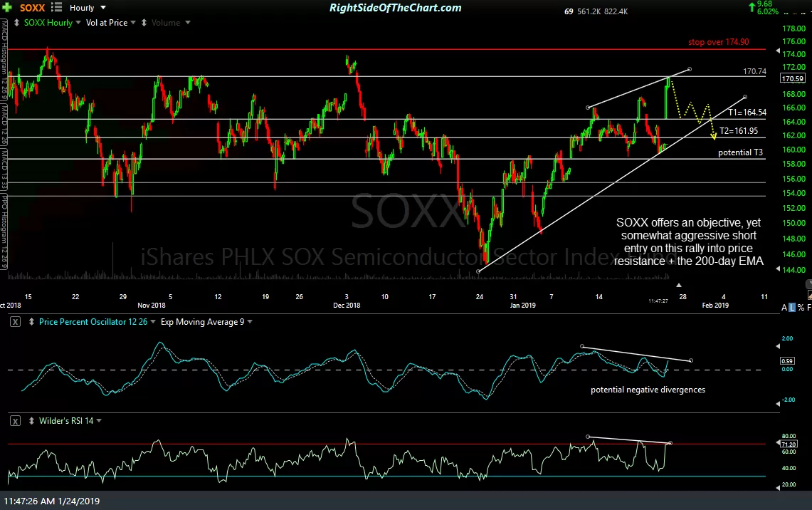The image size is (812, 510).
Task: Select the highlighted L log scaling button
Action: pyautogui.click(x=792, y=308)
